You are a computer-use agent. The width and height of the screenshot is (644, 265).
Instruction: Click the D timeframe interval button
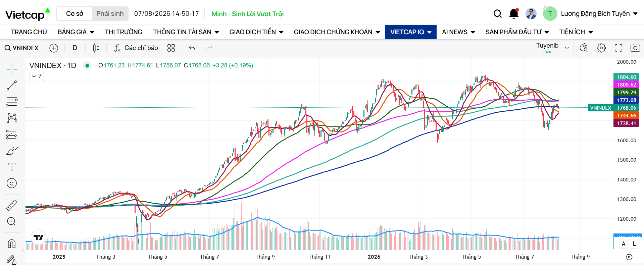(75, 48)
